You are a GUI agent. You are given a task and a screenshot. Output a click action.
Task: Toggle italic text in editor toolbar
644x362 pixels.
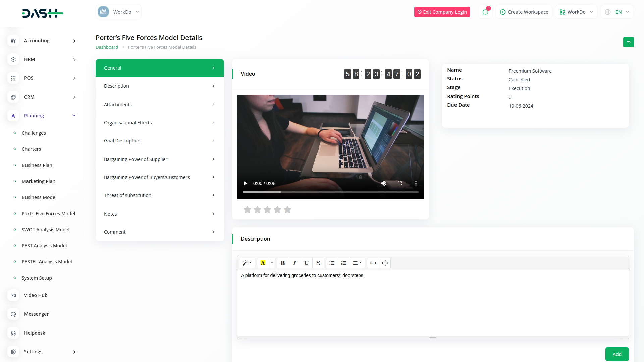[x=294, y=263]
